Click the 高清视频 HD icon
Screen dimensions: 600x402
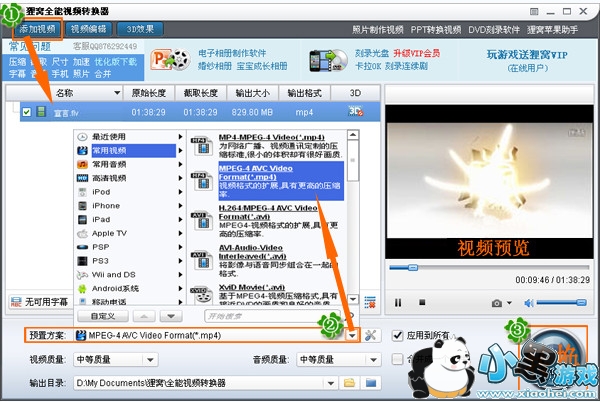click(82, 178)
